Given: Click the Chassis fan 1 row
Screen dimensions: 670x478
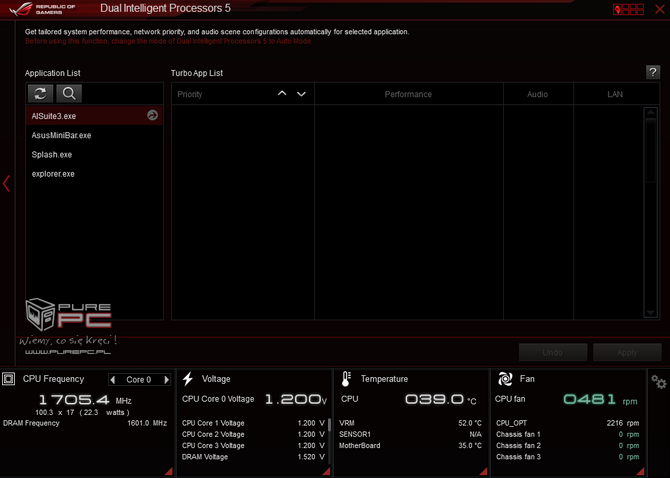Looking at the screenshot, I should click(567, 434).
